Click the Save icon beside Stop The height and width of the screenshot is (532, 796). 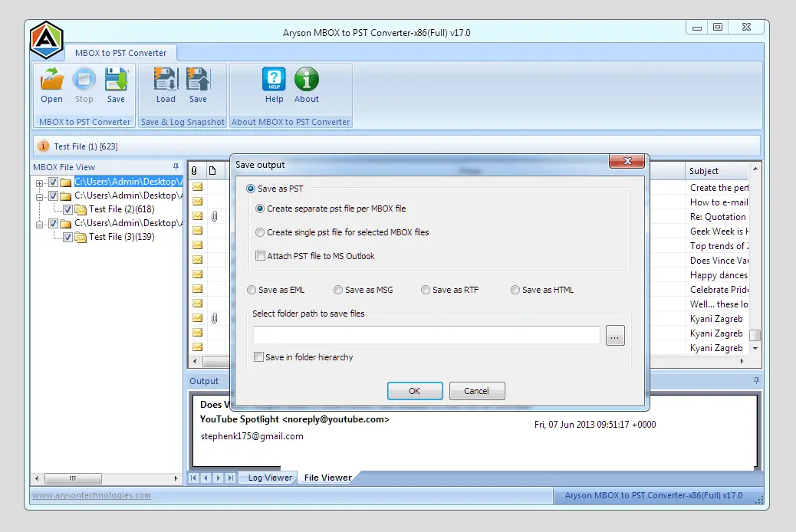116,80
